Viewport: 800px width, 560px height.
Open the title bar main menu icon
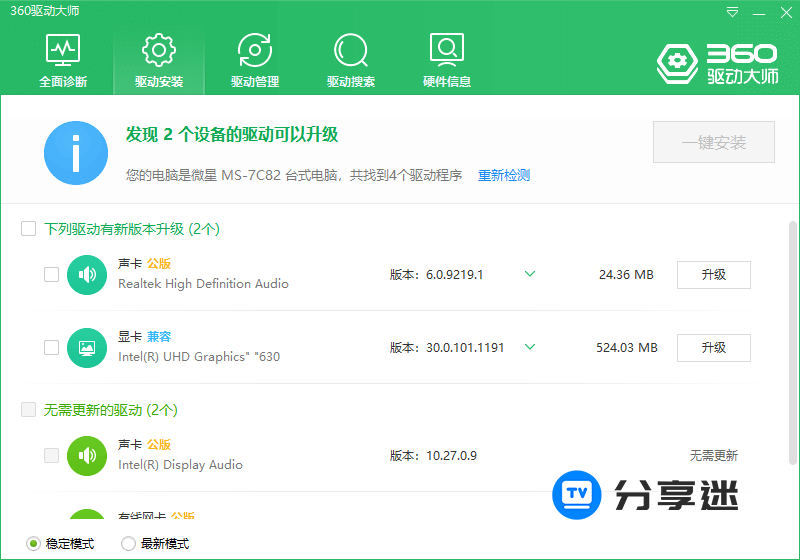coord(734,12)
